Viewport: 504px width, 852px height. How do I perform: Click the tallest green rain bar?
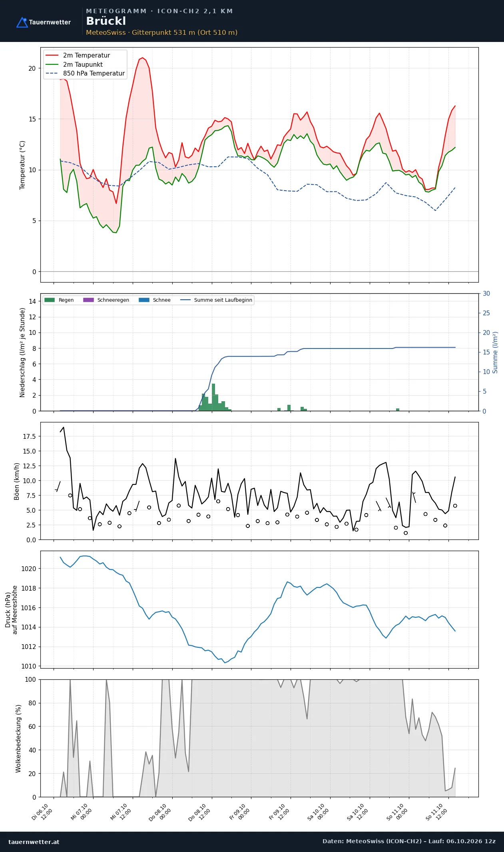click(213, 397)
